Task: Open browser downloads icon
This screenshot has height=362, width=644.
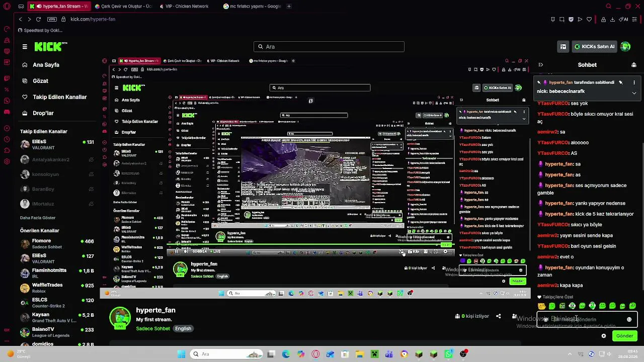Action: click(612, 19)
